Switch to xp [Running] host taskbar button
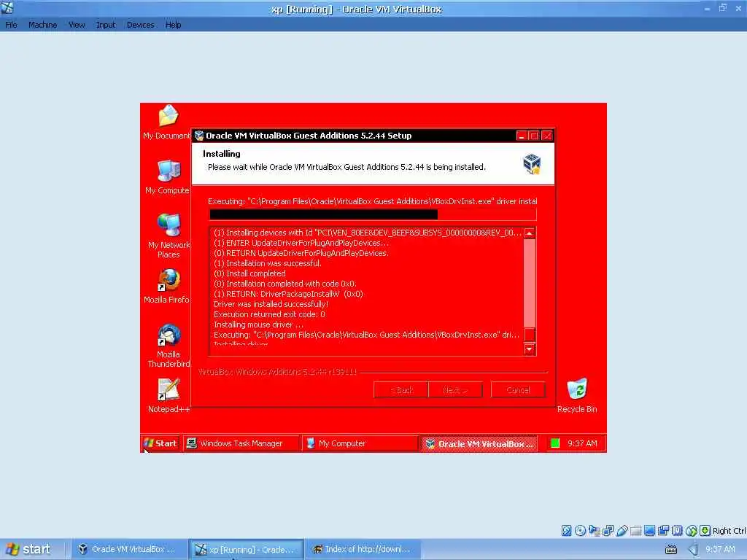The image size is (747, 560). pyautogui.click(x=247, y=550)
